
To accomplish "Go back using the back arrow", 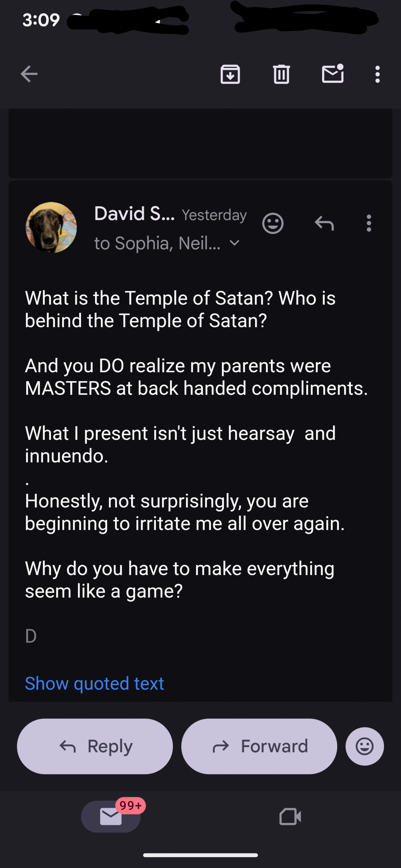I will click(29, 74).
